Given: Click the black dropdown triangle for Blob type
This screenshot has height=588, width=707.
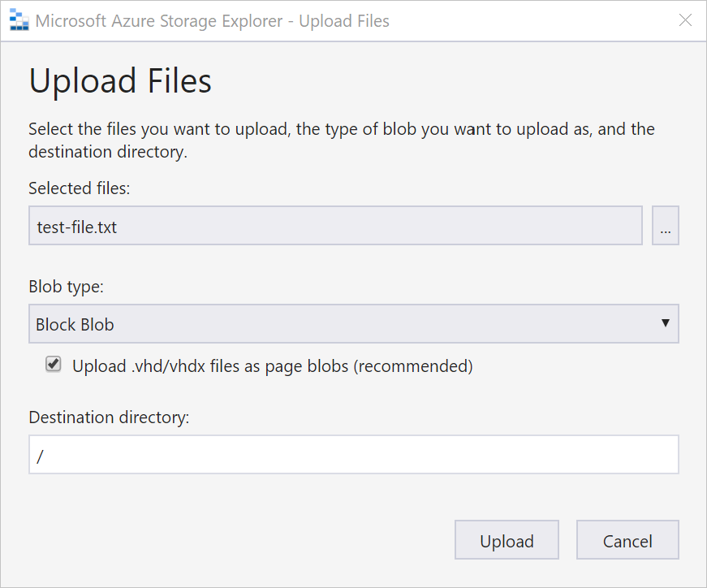Looking at the screenshot, I should coord(665,322).
